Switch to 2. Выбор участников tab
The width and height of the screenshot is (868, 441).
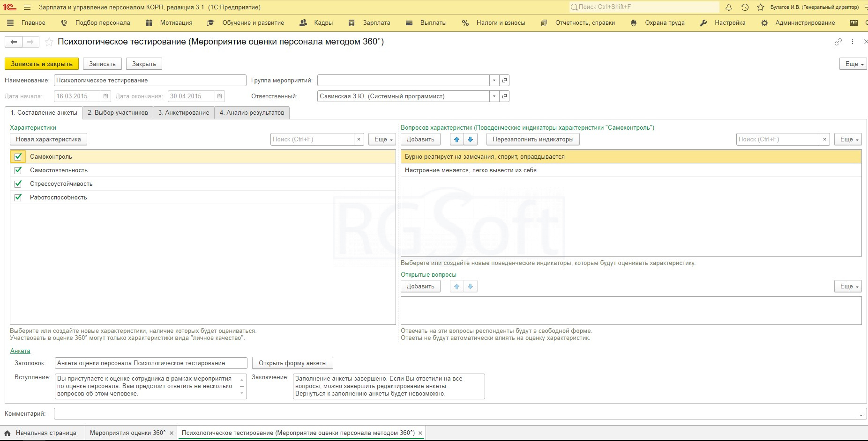point(118,113)
